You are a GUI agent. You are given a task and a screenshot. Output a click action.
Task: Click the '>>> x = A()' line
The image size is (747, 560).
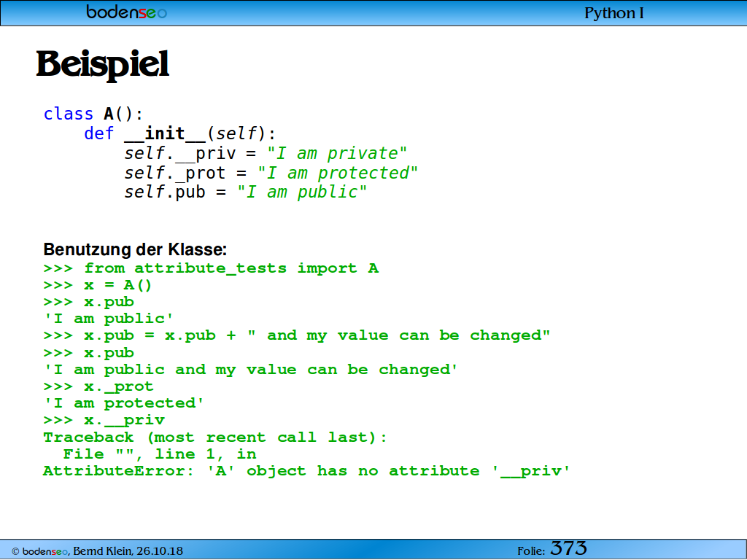coord(98,285)
